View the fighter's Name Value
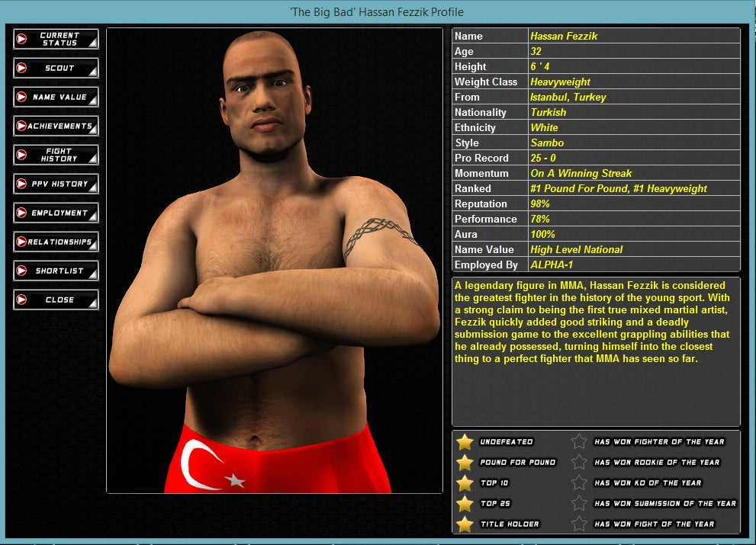This screenshot has width=756, height=545. [x=55, y=97]
